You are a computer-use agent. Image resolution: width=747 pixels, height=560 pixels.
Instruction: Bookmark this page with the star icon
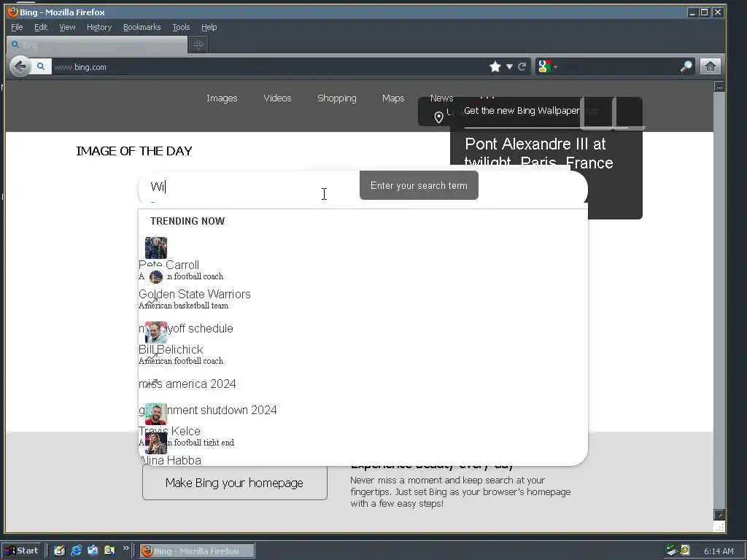(x=495, y=66)
